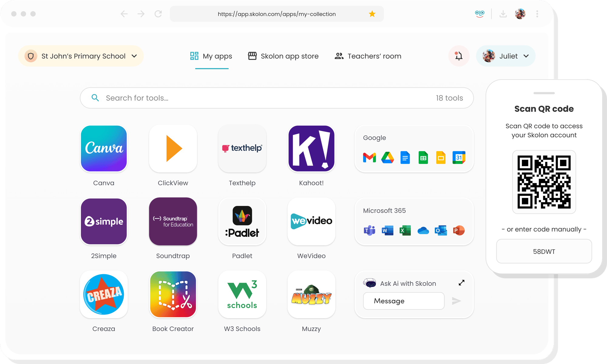Open Microsoft Teams icon
The image size is (607, 364).
point(369,231)
